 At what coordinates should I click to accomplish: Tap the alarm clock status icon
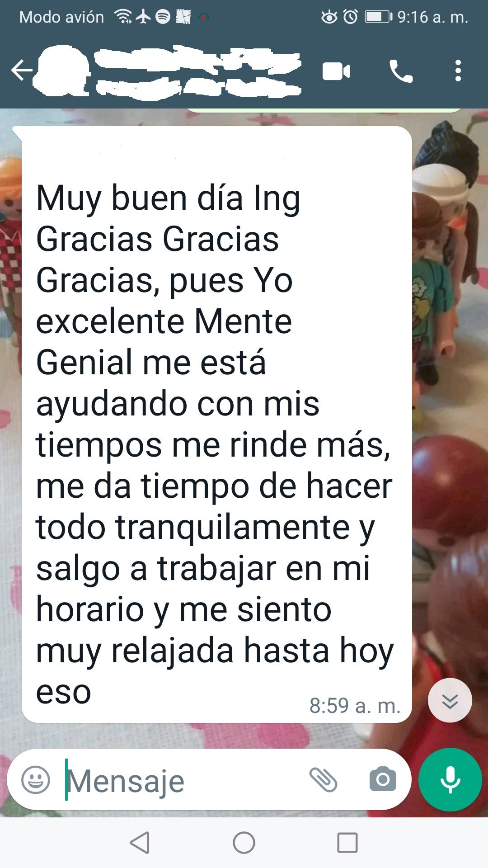350,17
